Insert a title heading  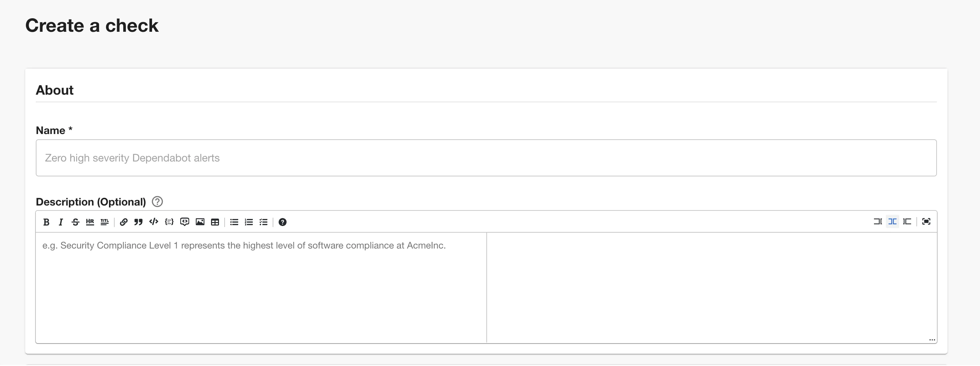click(105, 222)
